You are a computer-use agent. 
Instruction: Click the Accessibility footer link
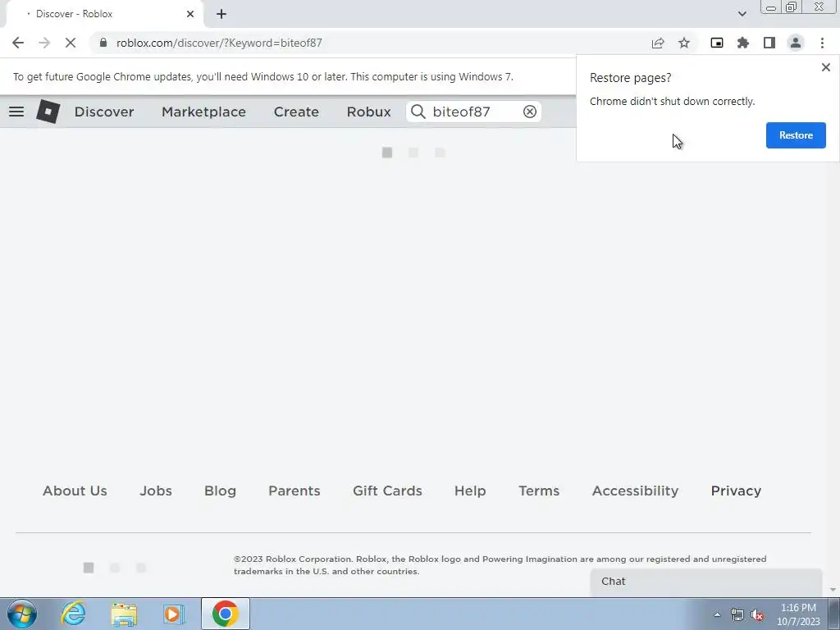point(635,491)
